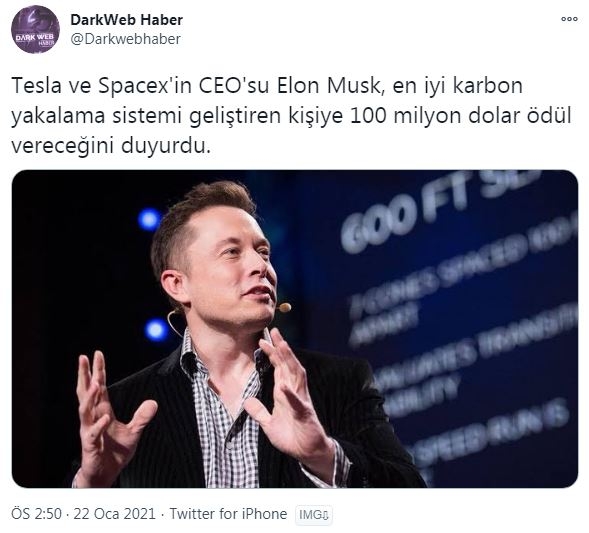
Task: Open the ÖS 2:50 timestamp
Action: coord(36,513)
